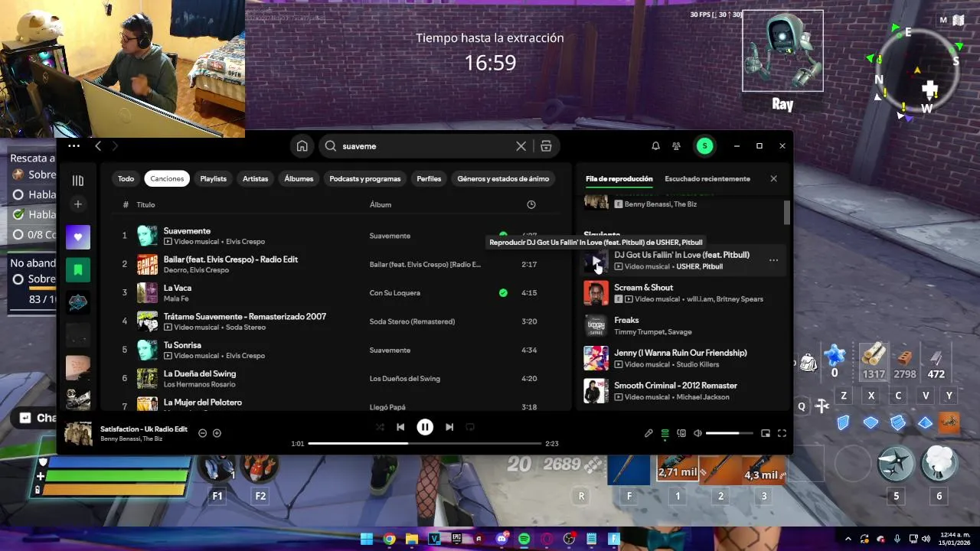Enter Spotify full screen mode
The width and height of the screenshot is (980, 551).
click(x=782, y=433)
